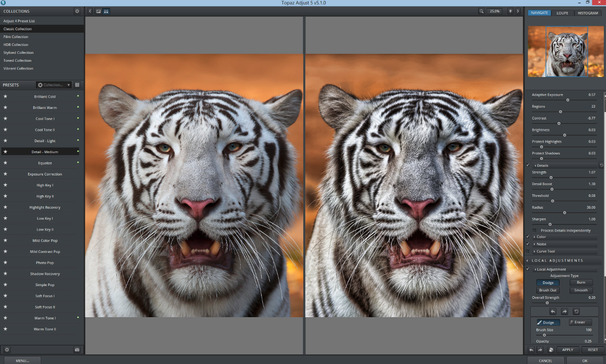Enable the Curve Tool checkbox

pyautogui.click(x=528, y=252)
